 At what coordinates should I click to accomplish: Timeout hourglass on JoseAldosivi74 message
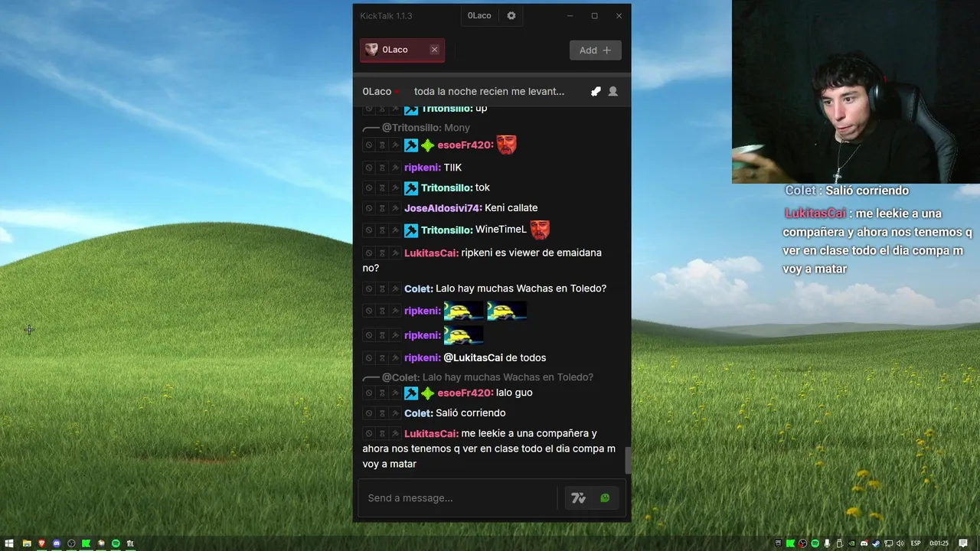tap(382, 208)
